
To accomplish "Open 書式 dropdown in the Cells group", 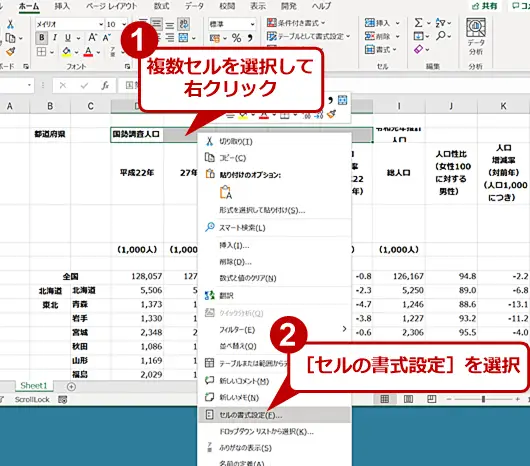I will tap(381, 50).
